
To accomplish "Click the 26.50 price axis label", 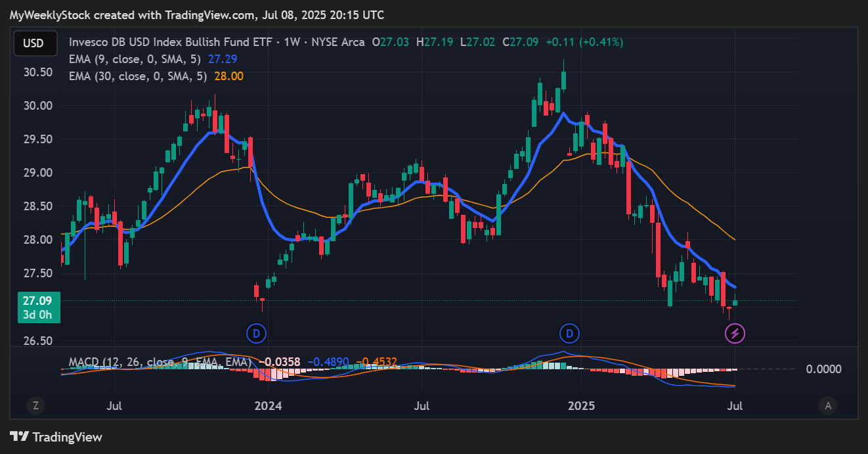I will (x=37, y=341).
